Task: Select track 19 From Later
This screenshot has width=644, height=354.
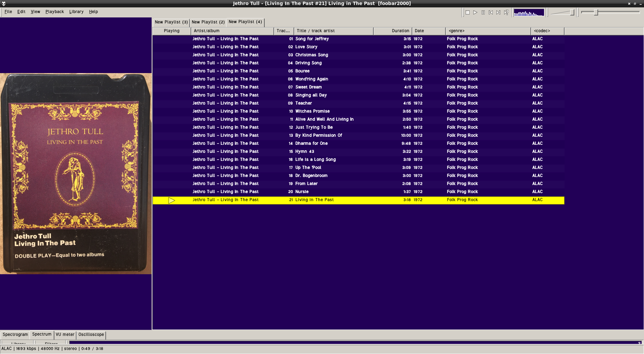Action: pyautogui.click(x=358, y=184)
